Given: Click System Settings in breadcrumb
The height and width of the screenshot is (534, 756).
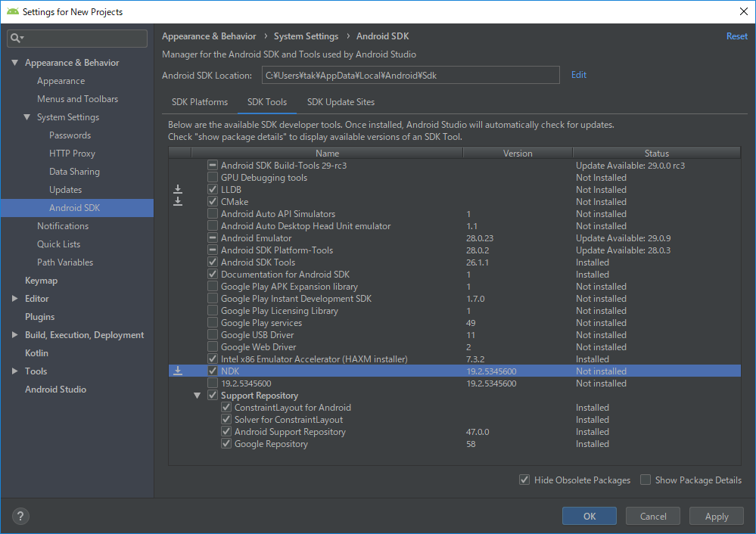Looking at the screenshot, I should point(306,36).
